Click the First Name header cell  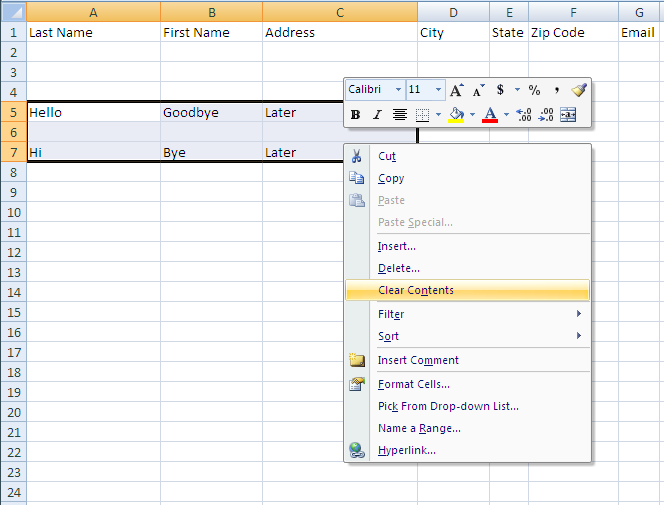212,32
